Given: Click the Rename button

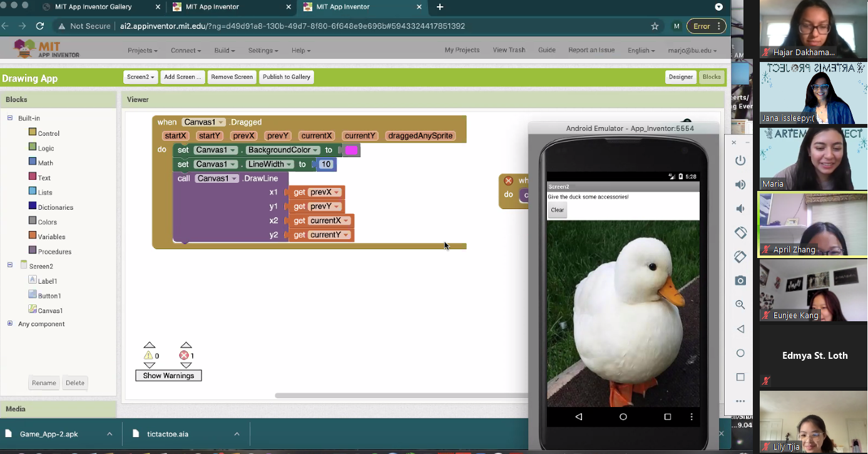Looking at the screenshot, I should point(44,383).
